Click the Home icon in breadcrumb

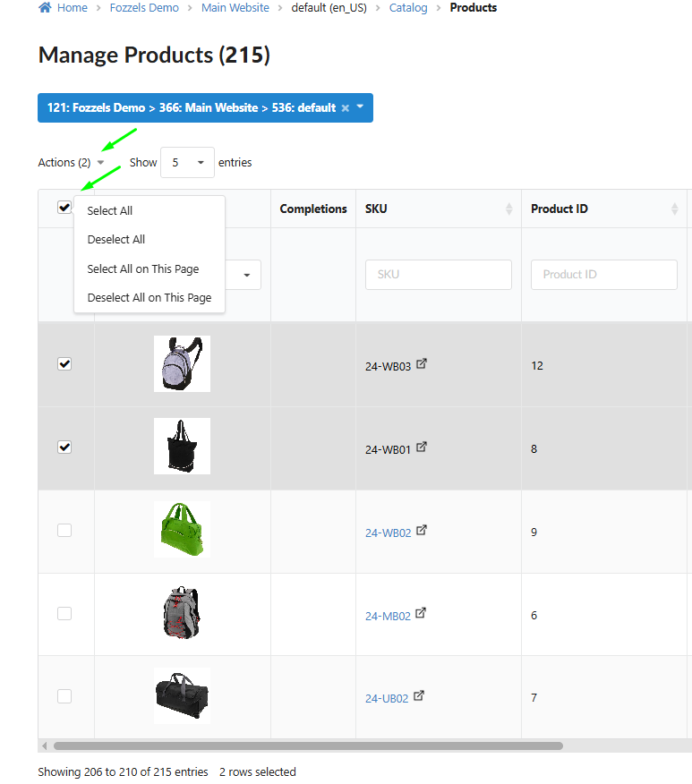(x=45, y=7)
